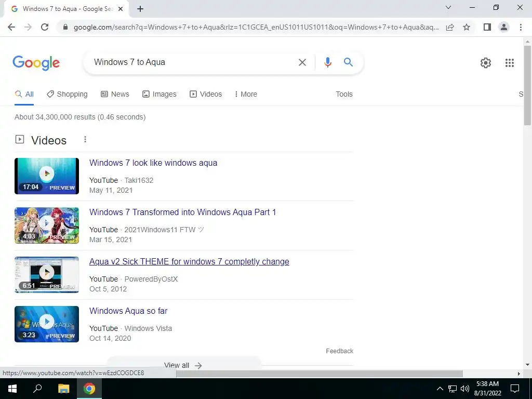This screenshot has width=532, height=399.
Task: Open Windows 7 Transformed into Windows Aqua Part 1
Action: pyautogui.click(x=182, y=212)
